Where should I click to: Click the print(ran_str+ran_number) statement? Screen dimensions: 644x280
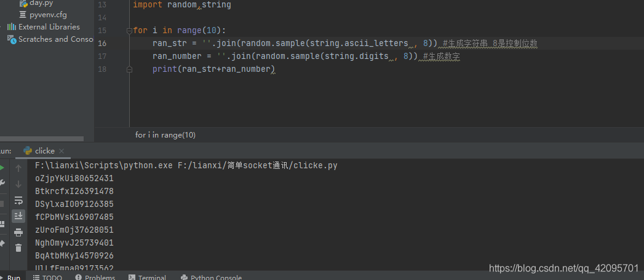(x=213, y=69)
